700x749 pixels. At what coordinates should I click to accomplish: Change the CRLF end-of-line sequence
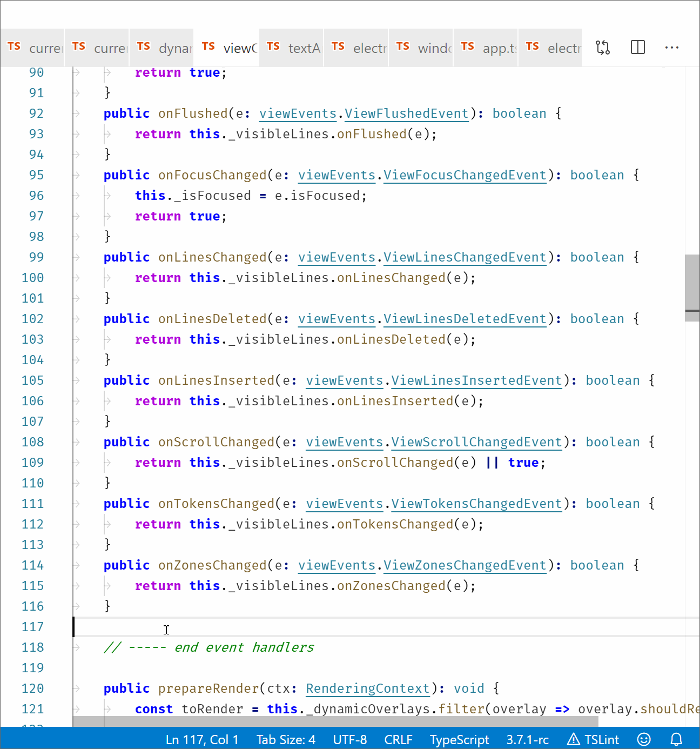pos(398,739)
